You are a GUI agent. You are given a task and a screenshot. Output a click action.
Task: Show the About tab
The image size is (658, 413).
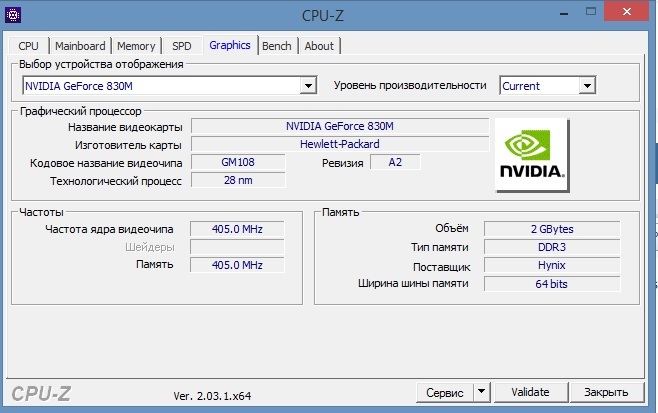(x=319, y=46)
